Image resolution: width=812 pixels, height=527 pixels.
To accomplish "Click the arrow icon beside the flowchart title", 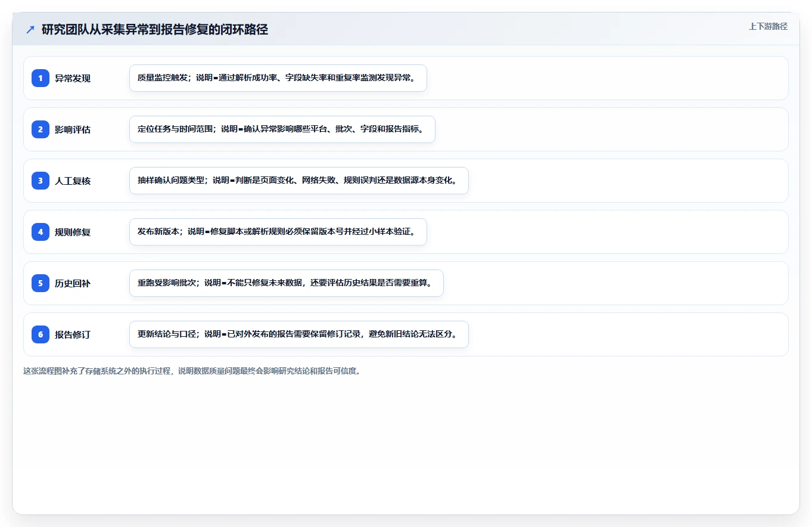I will (30, 30).
